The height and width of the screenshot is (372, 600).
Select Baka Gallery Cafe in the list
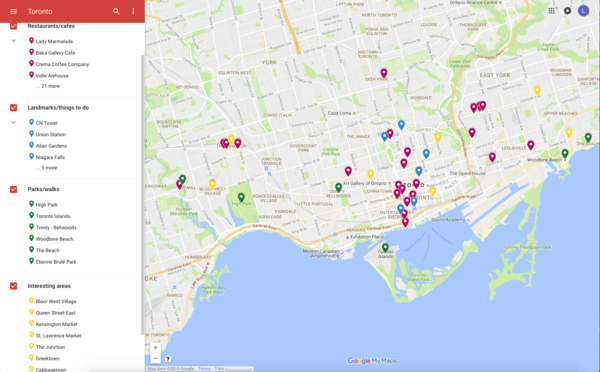pyautogui.click(x=55, y=53)
